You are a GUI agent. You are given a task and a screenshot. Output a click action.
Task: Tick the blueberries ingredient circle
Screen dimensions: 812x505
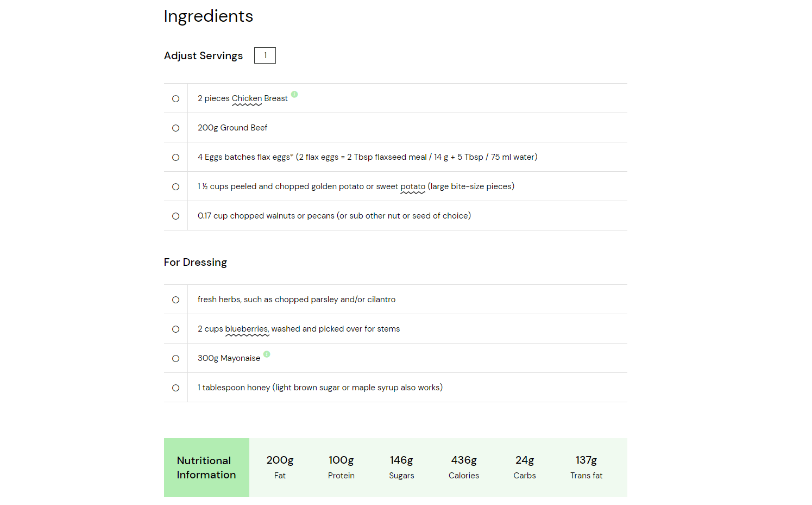175,329
